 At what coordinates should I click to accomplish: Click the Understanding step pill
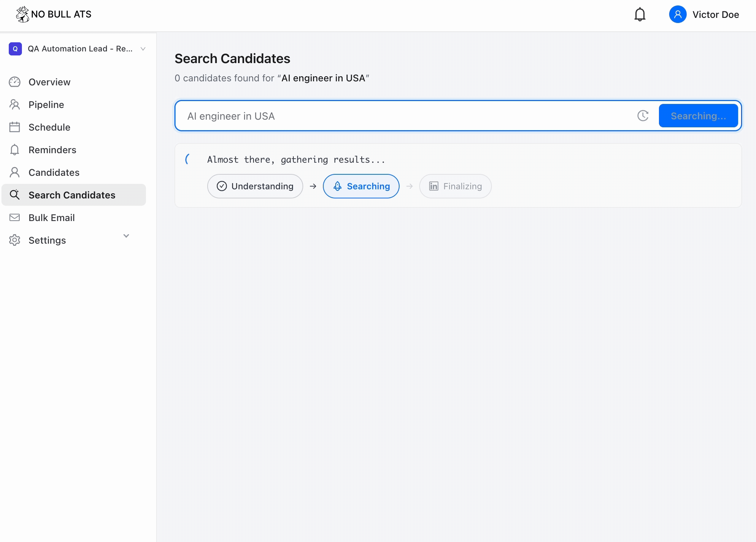tap(255, 186)
